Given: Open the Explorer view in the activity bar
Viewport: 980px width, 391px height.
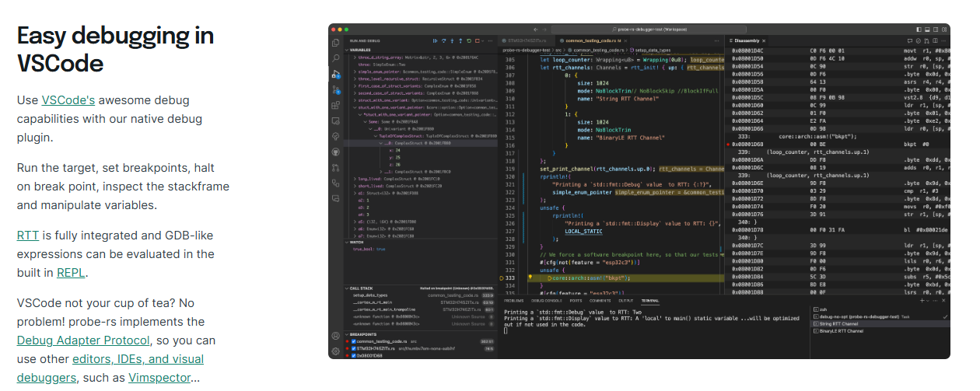Looking at the screenshot, I should (x=335, y=43).
